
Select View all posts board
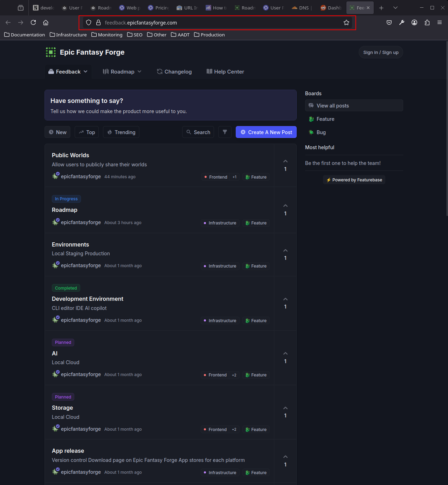point(354,105)
